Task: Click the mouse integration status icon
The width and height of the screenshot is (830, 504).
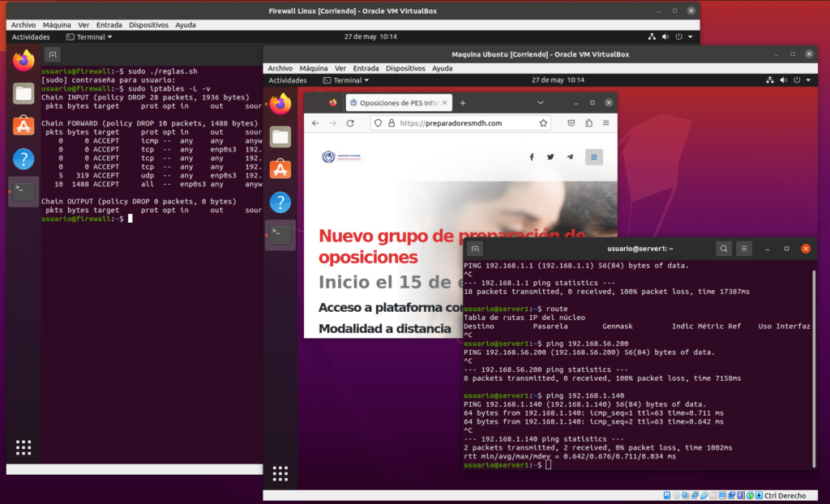Action: (750, 496)
